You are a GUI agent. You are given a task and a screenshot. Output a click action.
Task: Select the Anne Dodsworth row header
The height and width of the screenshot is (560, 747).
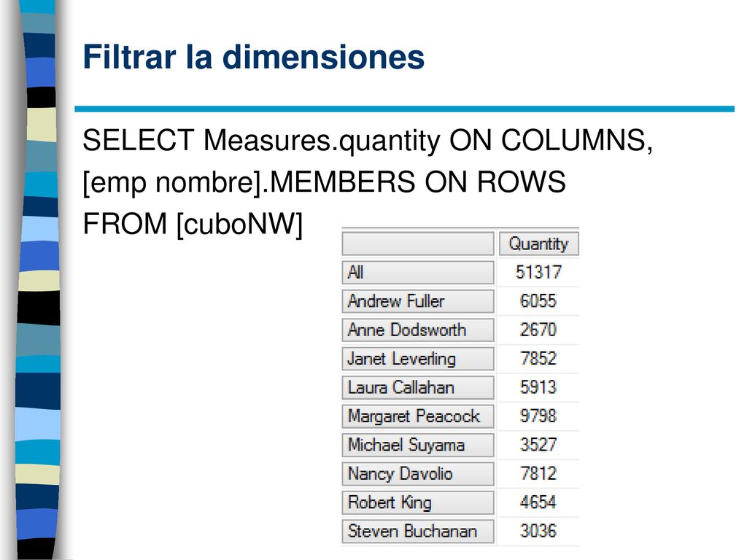(418, 330)
